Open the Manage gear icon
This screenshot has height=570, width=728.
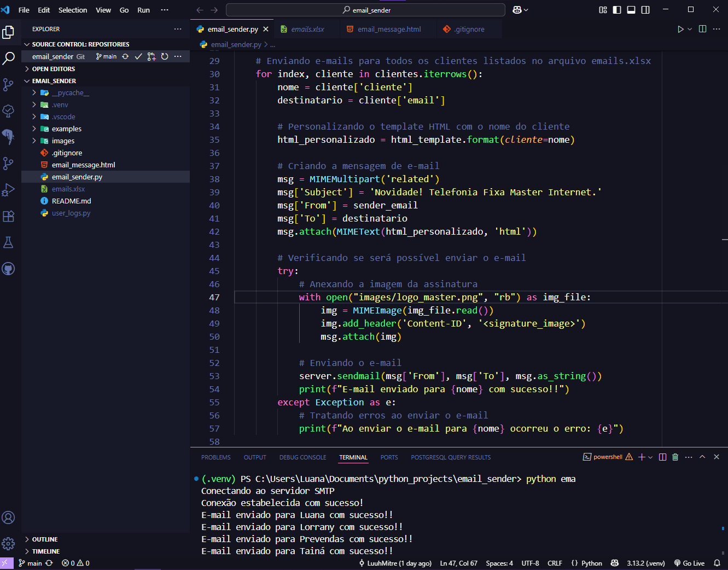(8, 544)
